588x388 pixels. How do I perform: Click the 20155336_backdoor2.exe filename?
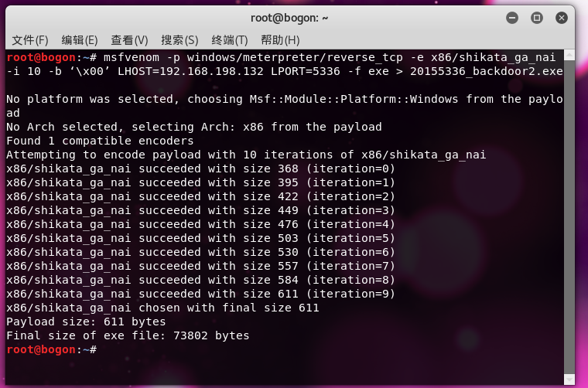click(x=487, y=71)
